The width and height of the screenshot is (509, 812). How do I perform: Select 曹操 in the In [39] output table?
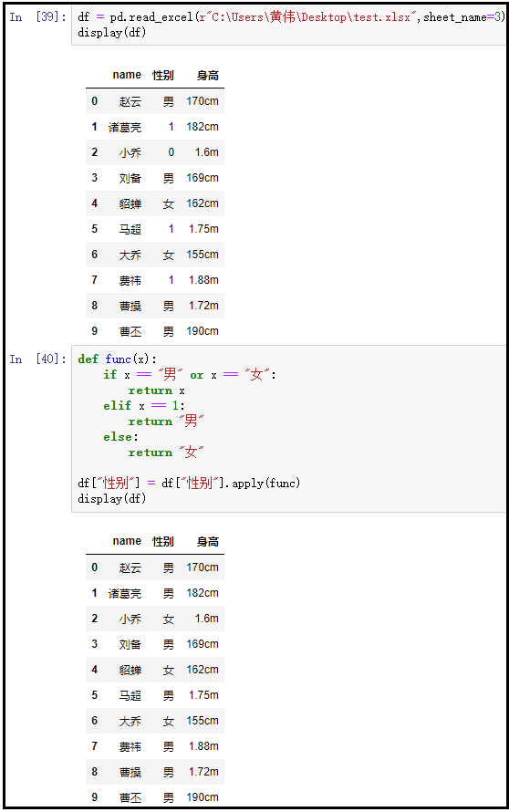pyautogui.click(x=130, y=306)
